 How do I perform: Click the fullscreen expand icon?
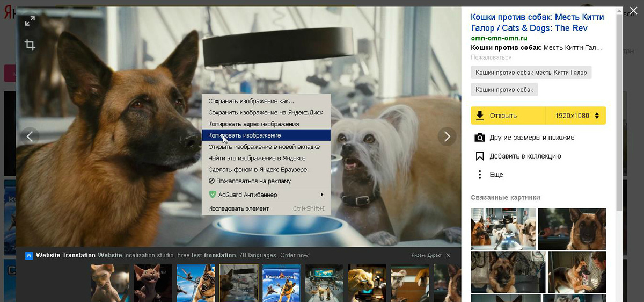(x=30, y=21)
